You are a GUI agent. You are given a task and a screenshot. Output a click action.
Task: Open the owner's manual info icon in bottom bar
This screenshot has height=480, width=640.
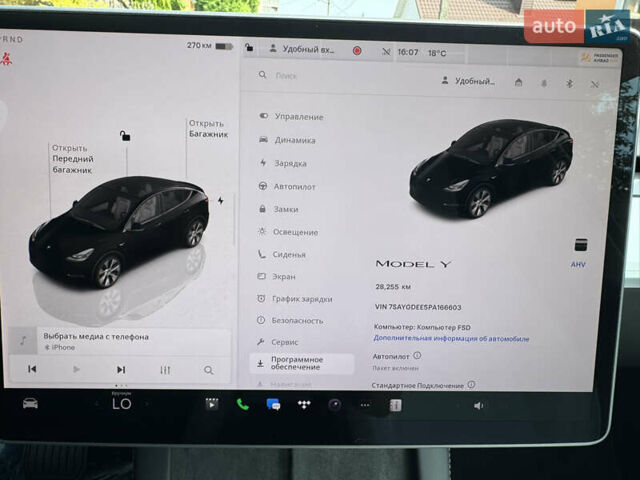[396, 405]
